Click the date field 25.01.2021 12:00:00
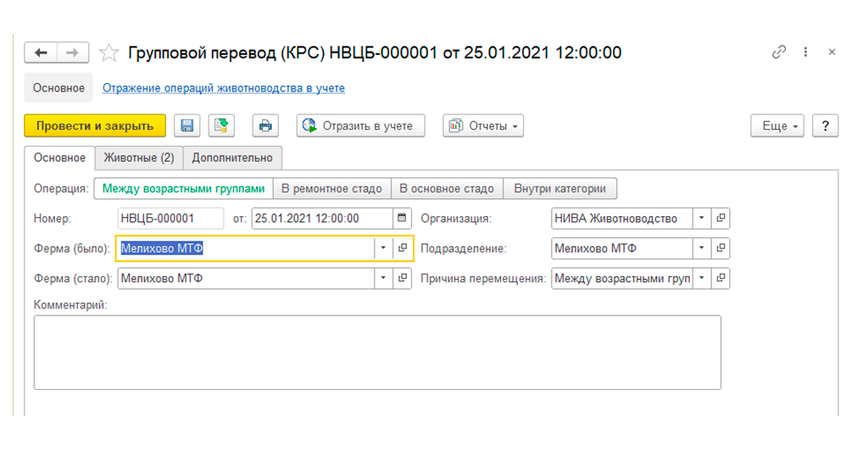Screen dimensions: 868x451 tap(322, 218)
